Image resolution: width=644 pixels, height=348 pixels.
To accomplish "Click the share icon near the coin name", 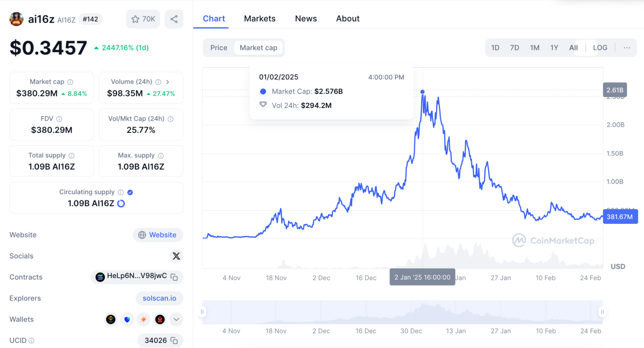I will (174, 19).
